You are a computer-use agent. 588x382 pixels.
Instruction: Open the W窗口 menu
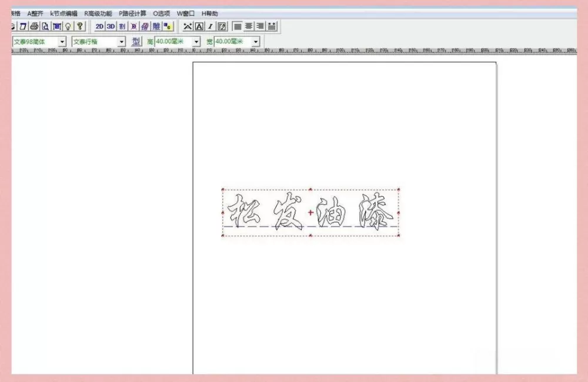(x=186, y=14)
